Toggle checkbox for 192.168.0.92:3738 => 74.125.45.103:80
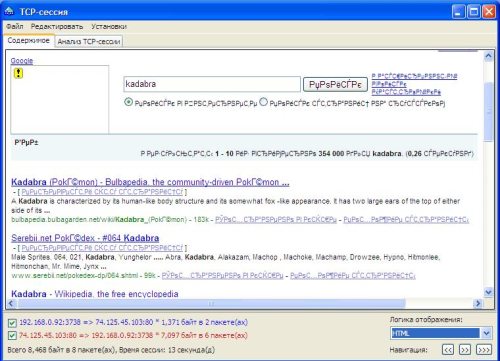This screenshot has height=361, width=500. coord(12,323)
